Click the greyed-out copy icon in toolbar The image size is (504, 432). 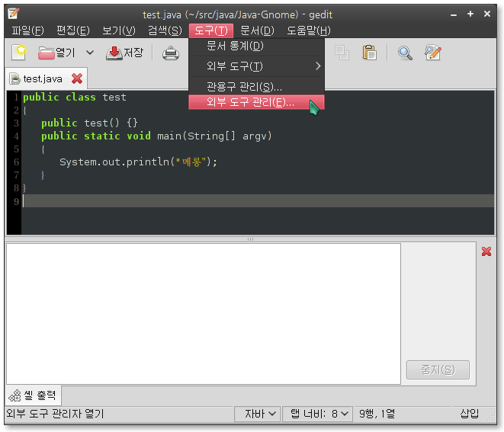click(x=342, y=53)
